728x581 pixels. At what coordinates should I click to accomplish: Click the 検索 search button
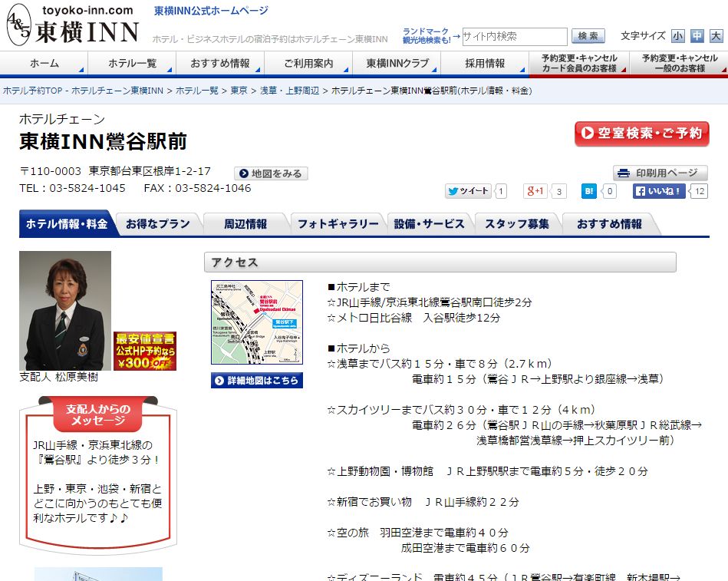pos(588,36)
